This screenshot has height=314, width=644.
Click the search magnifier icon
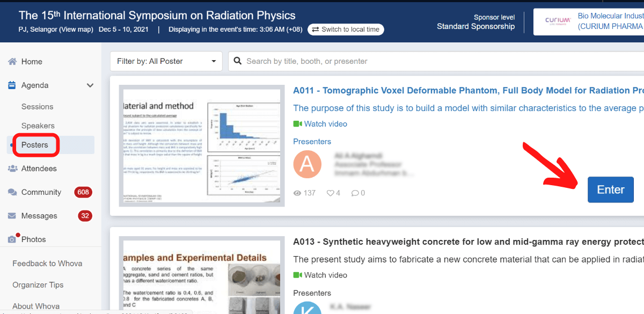click(x=238, y=61)
